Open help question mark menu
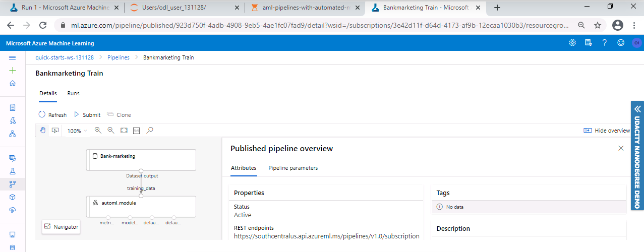 click(604, 43)
